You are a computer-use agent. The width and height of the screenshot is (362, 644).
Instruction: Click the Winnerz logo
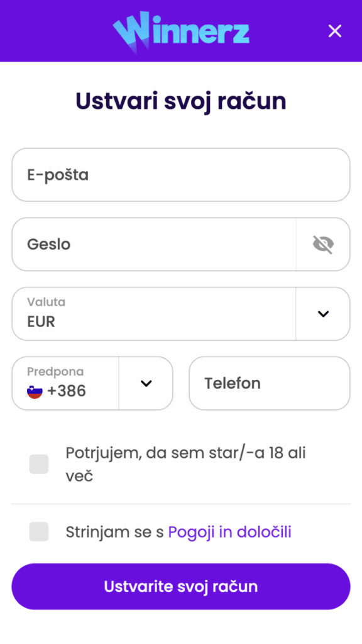[181, 31]
